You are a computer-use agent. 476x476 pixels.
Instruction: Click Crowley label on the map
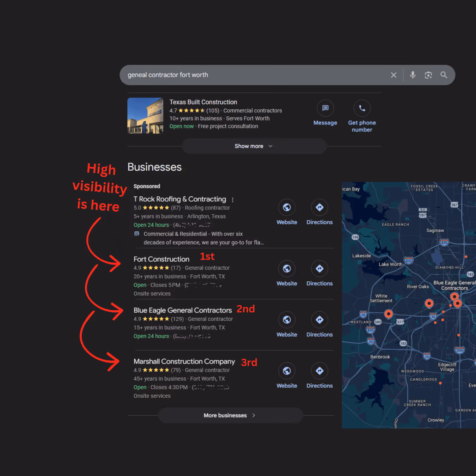pyautogui.click(x=436, y=420)
